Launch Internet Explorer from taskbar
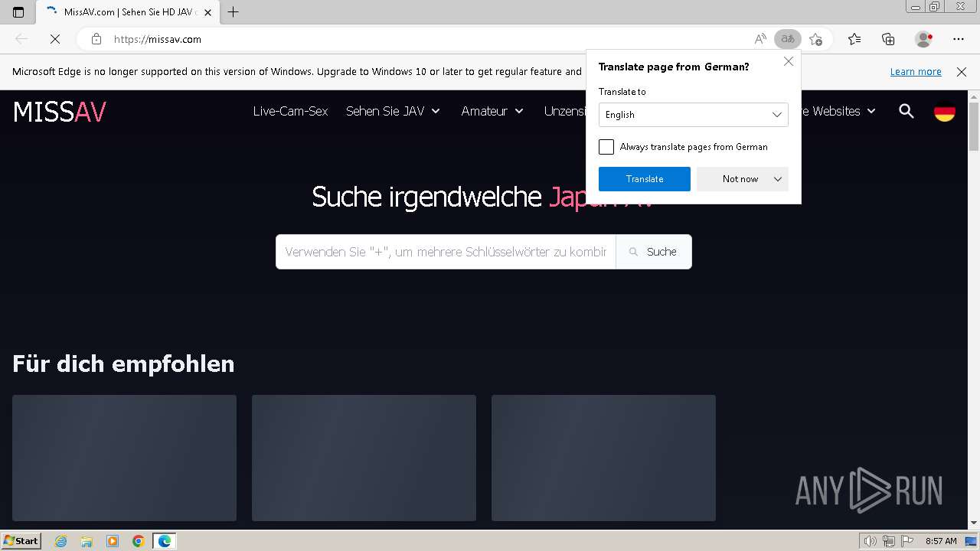The image size is (980, 551). (x=61, y=541)
